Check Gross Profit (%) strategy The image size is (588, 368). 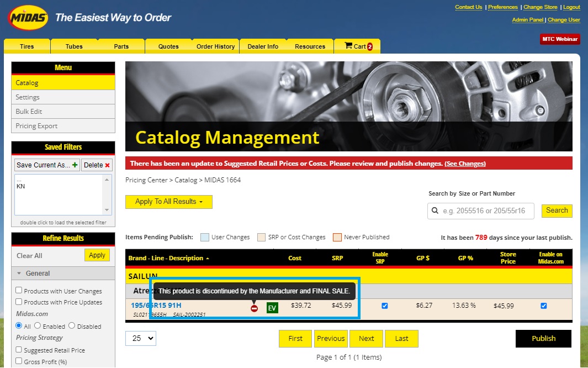point(19,360)
